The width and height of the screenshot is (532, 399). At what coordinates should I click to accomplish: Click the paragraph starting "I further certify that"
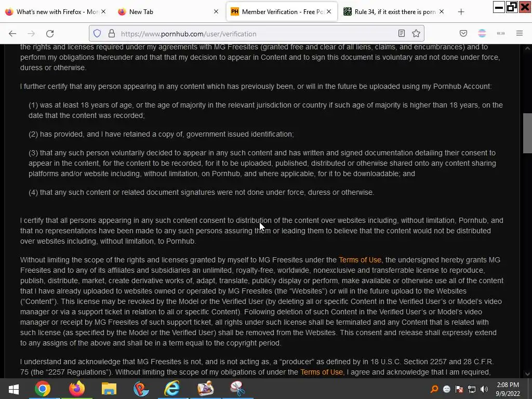point(256,87)
